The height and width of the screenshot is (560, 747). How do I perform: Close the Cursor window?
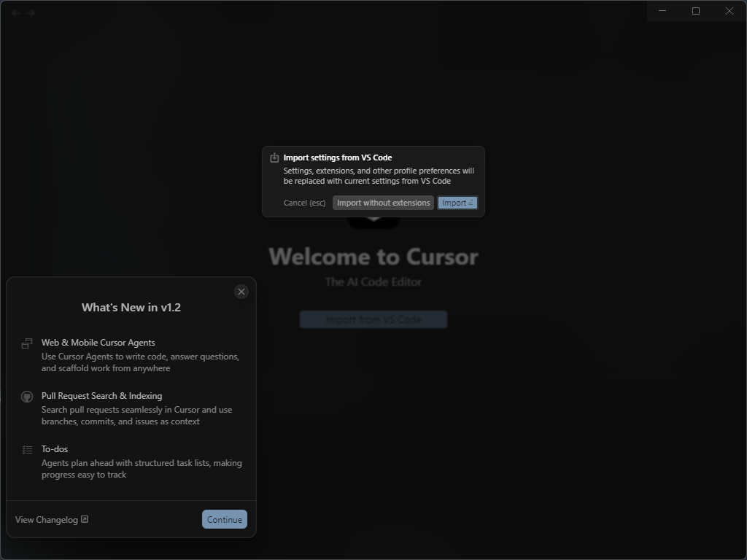click(x=729, y=10)
